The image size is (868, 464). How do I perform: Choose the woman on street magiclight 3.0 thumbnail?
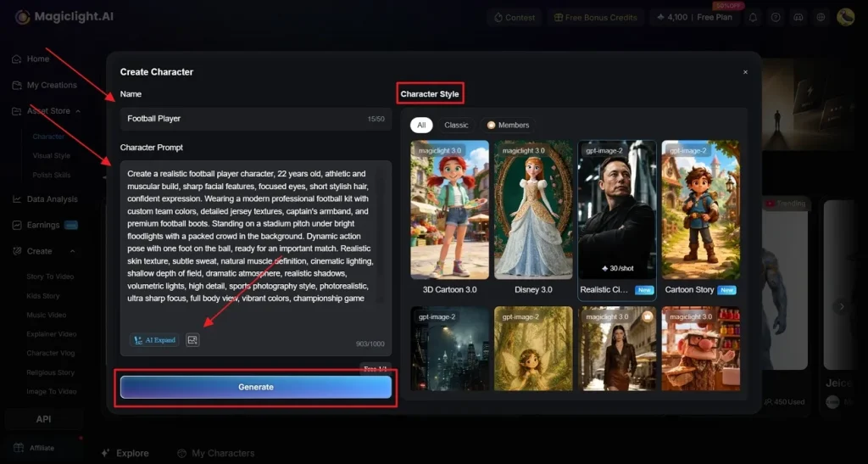617,349
